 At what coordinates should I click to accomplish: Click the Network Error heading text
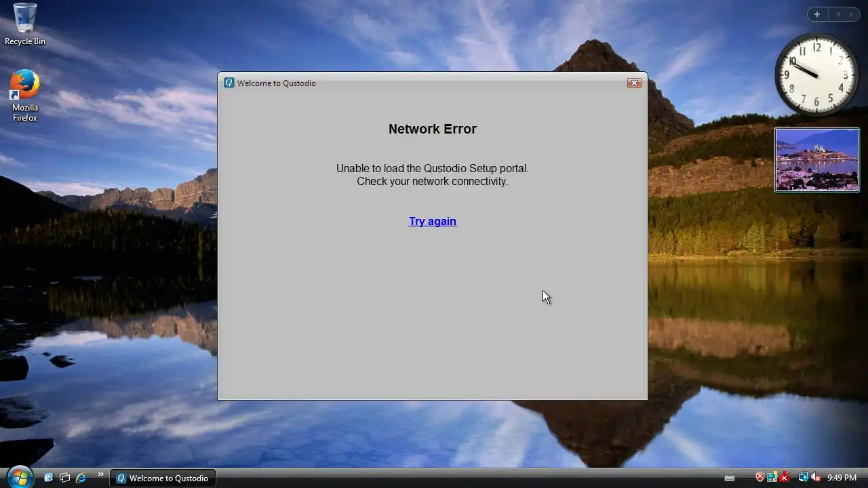click(433, 129)
